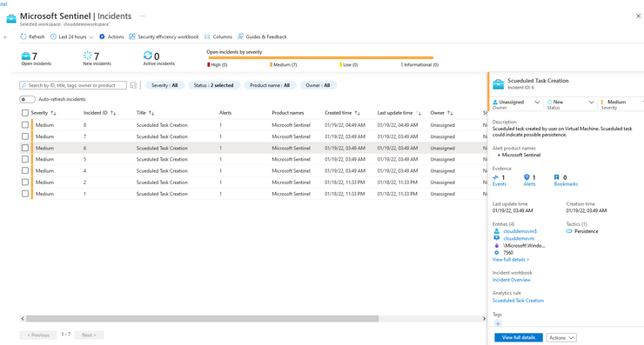Click the Persistence tactic icon
Image resolution: width=644 pixels, height=345 pixels.
point(569,231)
